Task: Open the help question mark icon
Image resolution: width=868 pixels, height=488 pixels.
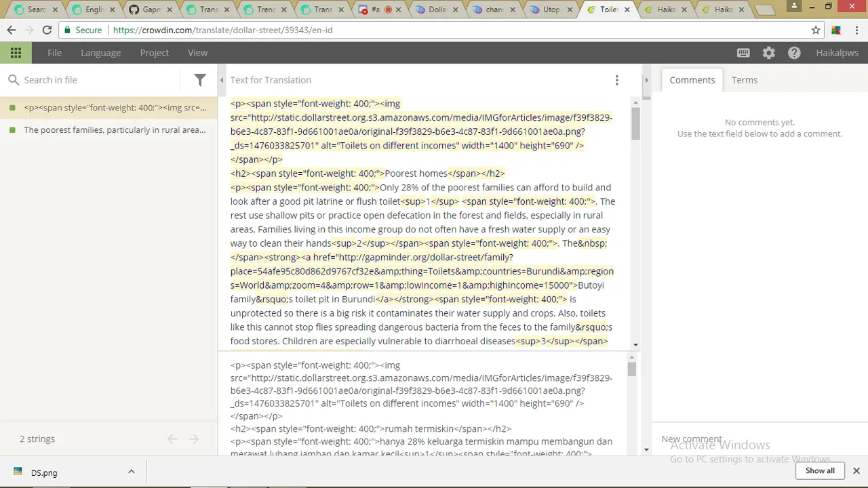Action: pyautogui.click(x=794, y=53)
